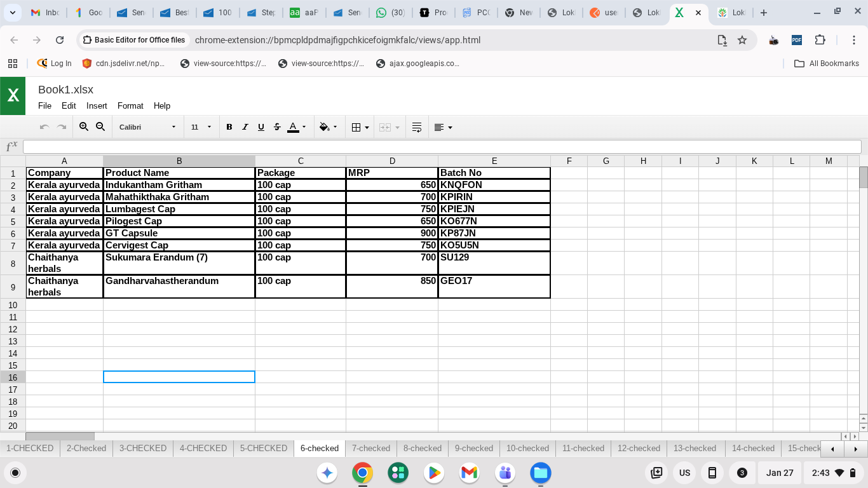Toggle italic formatting
This screenshot has height=488, width=868.
(245, 127)
